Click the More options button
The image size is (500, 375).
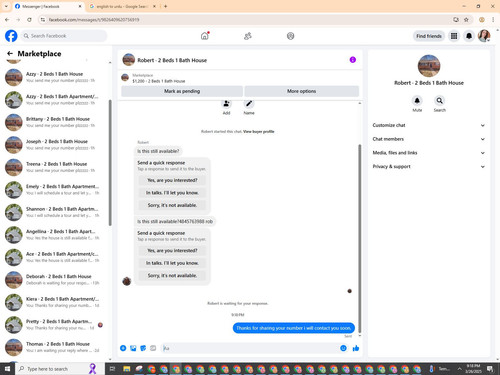[x=302, y=91]
